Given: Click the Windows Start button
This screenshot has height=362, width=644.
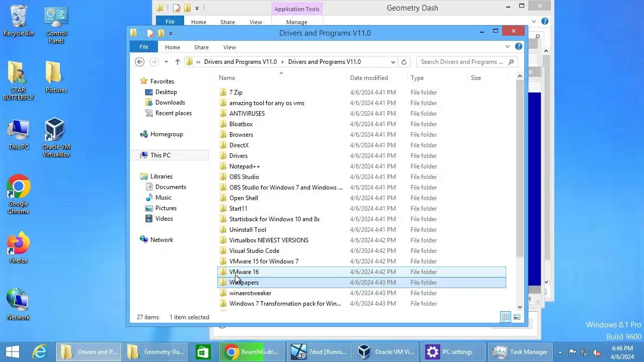Looking at the screenshot, I should coord(13,352).
